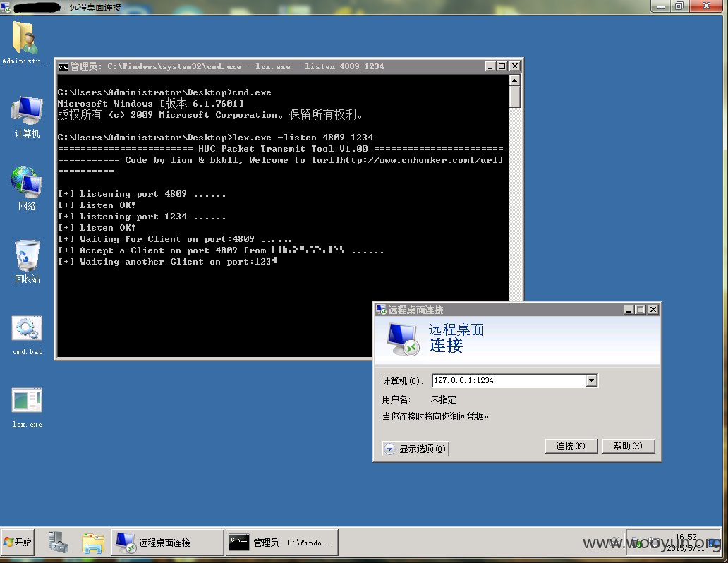Image resolution: width=728 pixels, height=563 pixels.
Task: Minimize the outer remote desktop session window
Action: pyautogui.click(x=661, y=6)
